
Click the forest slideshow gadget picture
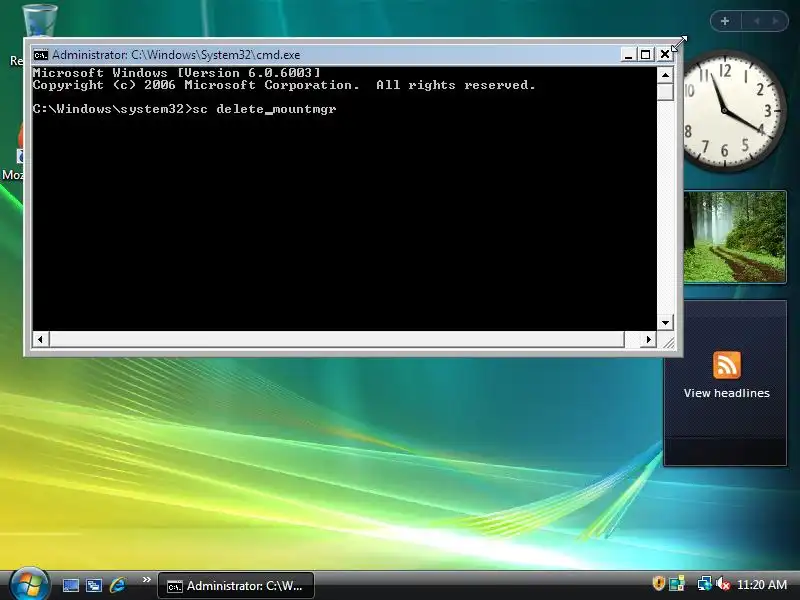[735, 237]
